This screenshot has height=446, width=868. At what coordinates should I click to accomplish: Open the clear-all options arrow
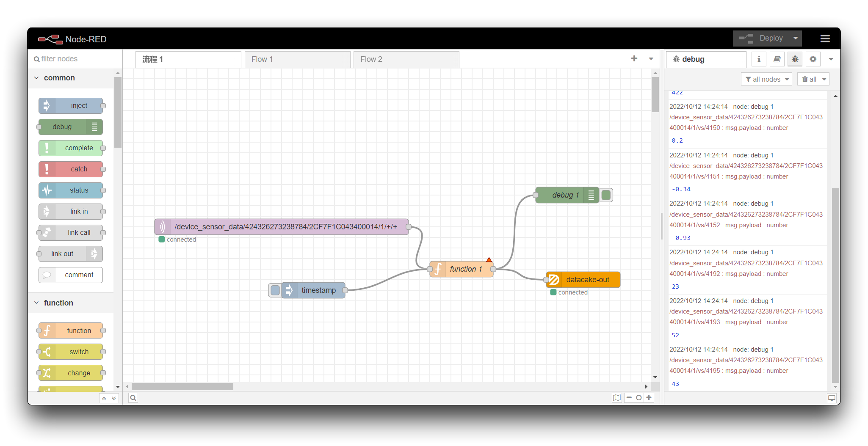pos(824,79)
